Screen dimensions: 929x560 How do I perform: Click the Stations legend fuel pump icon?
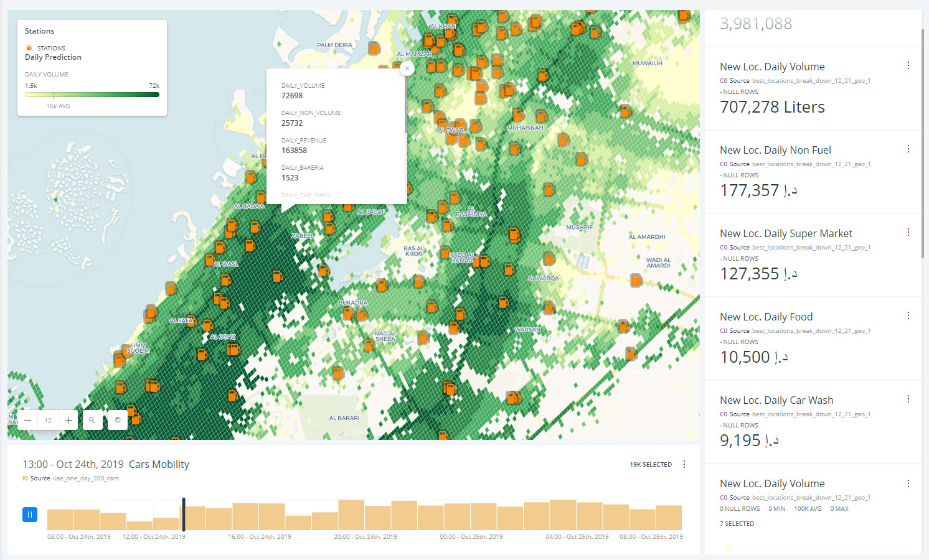[28, 47]
